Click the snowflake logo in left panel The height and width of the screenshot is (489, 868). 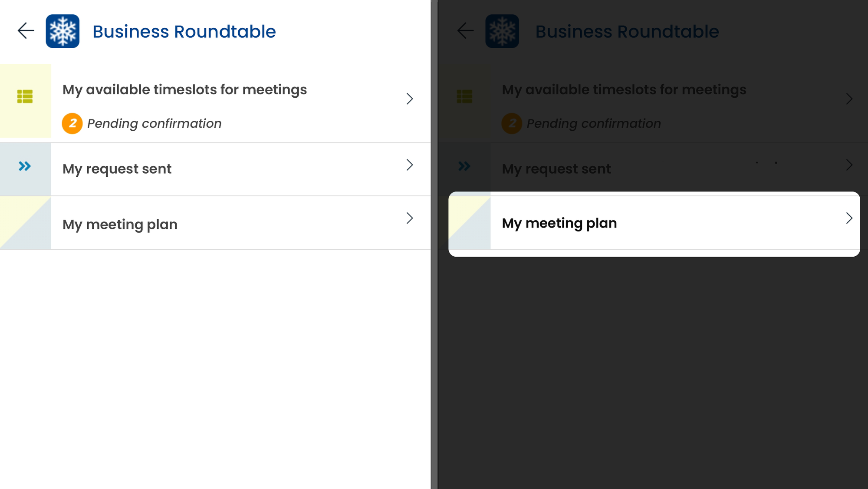click(x=62, y=31)
